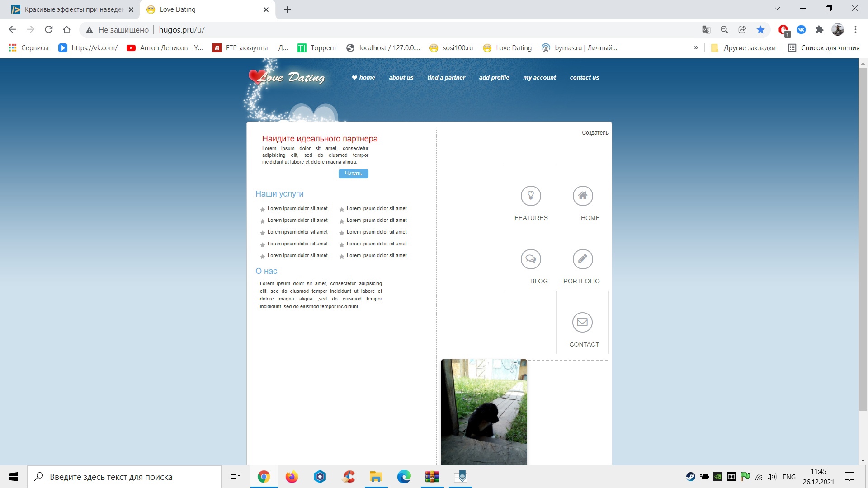Image resolution: width=868 pixels, height=488 pixels.
Task: Click the 'about us' navigation item
Action: coord(401,78)
